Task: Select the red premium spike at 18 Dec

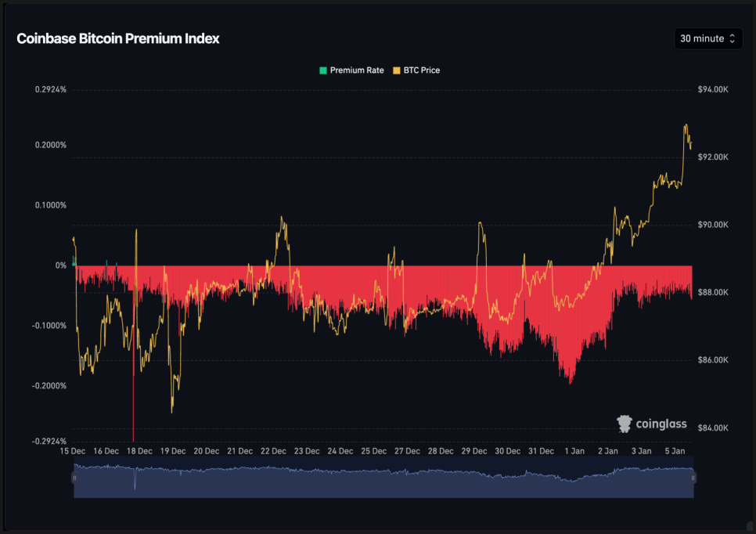Action: [x=133, y=407]
